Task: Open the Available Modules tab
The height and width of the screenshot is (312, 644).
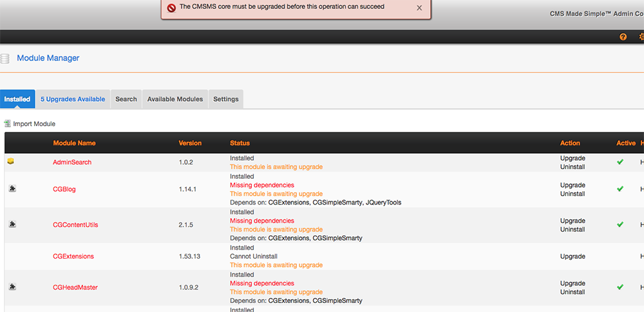Action: click(x=175, y=99)
